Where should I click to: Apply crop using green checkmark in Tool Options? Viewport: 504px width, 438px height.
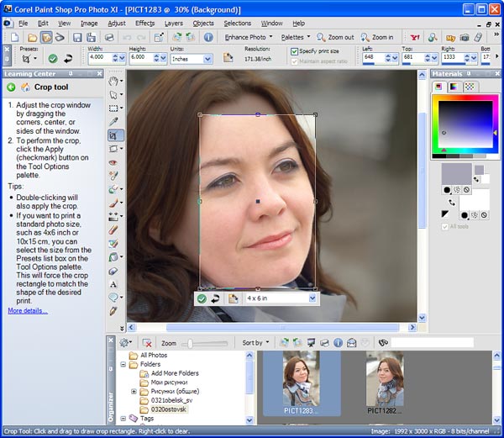(x=53, y=59)
